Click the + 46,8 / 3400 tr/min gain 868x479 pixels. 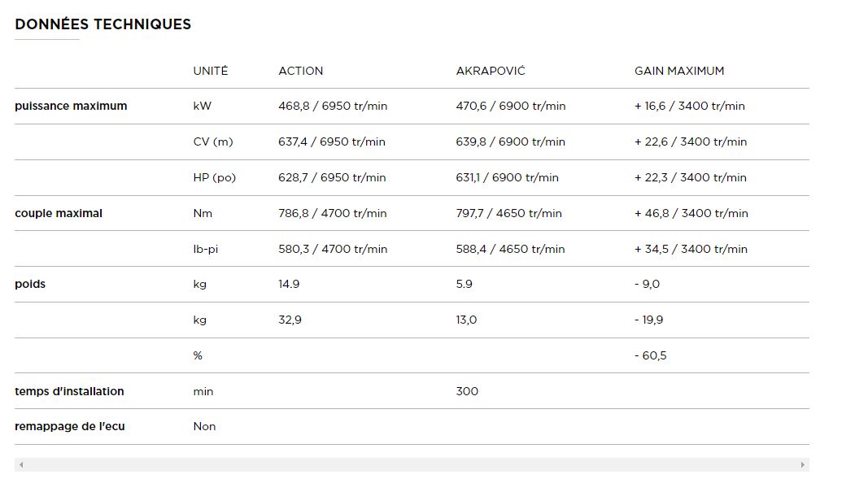[691, 213]
